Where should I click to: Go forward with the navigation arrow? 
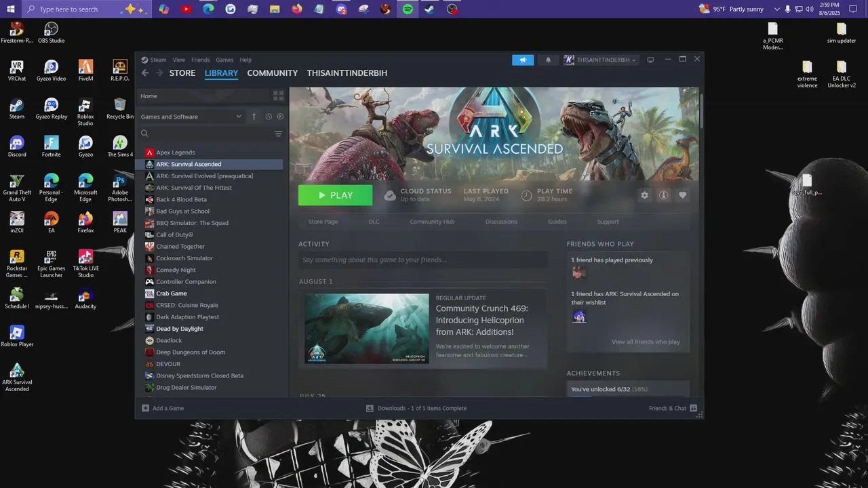pyautogui.click(x=159, y=73)
